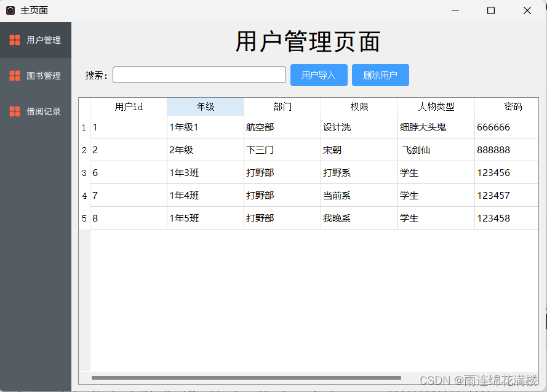Close the 主页面 window
Viewport: 547px width, 392px height.
[527, 10]
